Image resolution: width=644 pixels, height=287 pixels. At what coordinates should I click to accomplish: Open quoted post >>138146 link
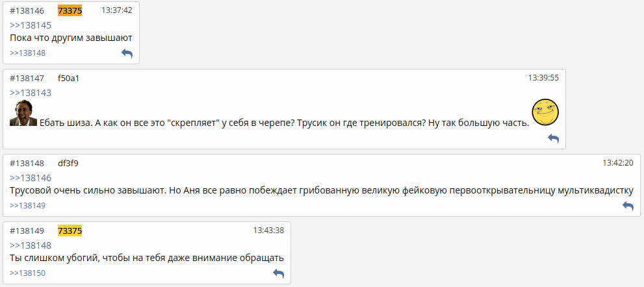pos(30,177)
